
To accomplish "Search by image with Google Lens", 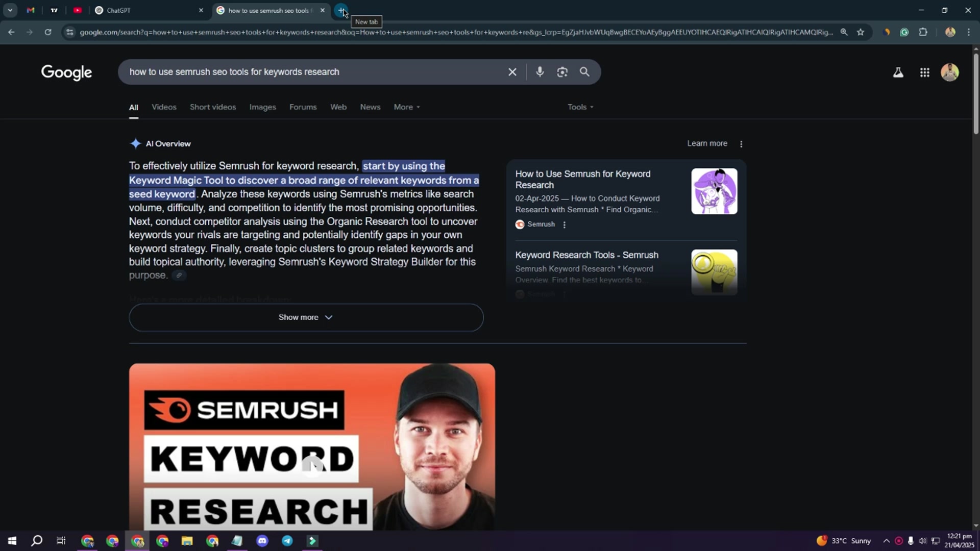I will coord(562,72).
